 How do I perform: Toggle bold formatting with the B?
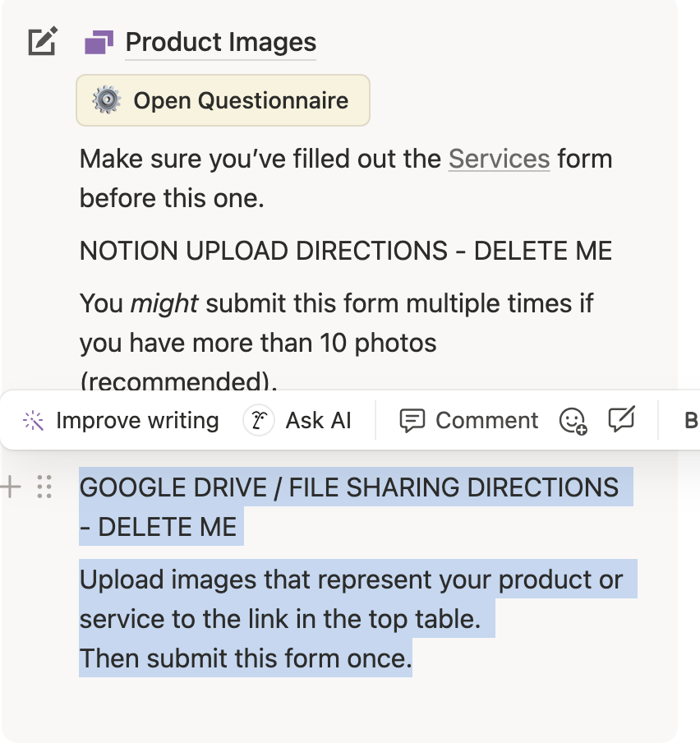point(691,421)
